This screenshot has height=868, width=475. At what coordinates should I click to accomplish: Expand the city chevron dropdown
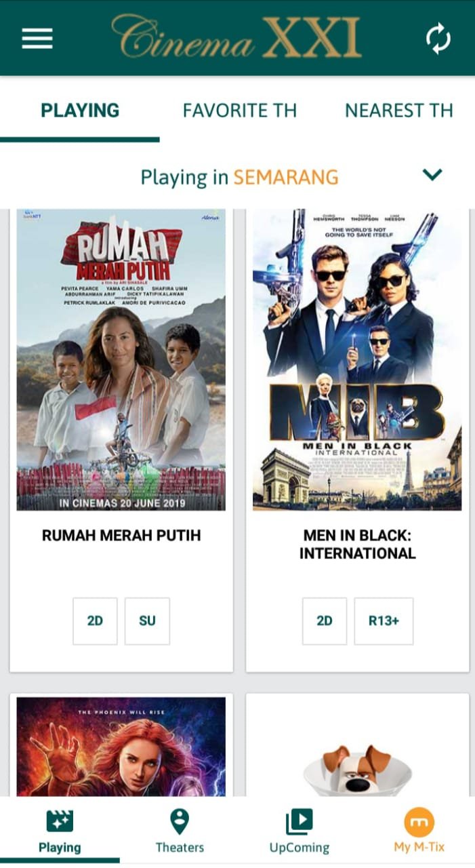pyautogui.click(x=432, y=175)
